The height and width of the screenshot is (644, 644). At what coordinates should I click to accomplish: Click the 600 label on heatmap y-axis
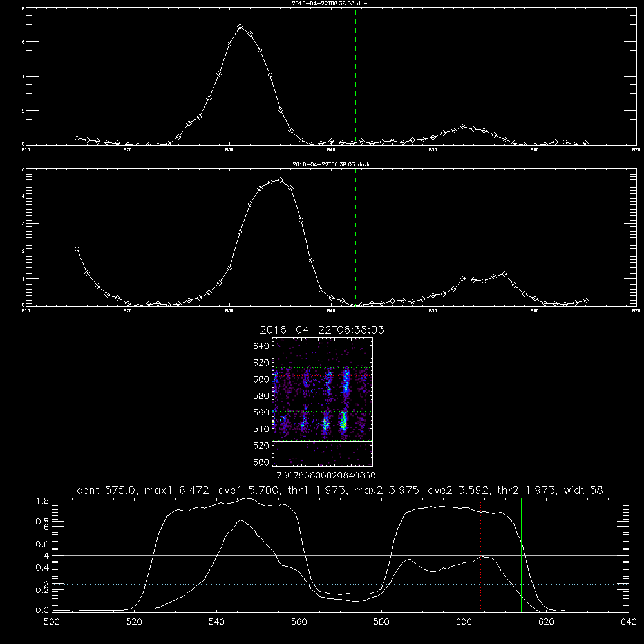[261, 379]
